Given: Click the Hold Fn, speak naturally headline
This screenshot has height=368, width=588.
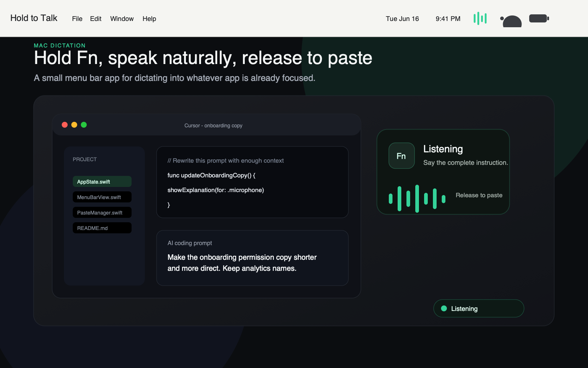Looking at the screenshot, I should [x=203, y=58].
